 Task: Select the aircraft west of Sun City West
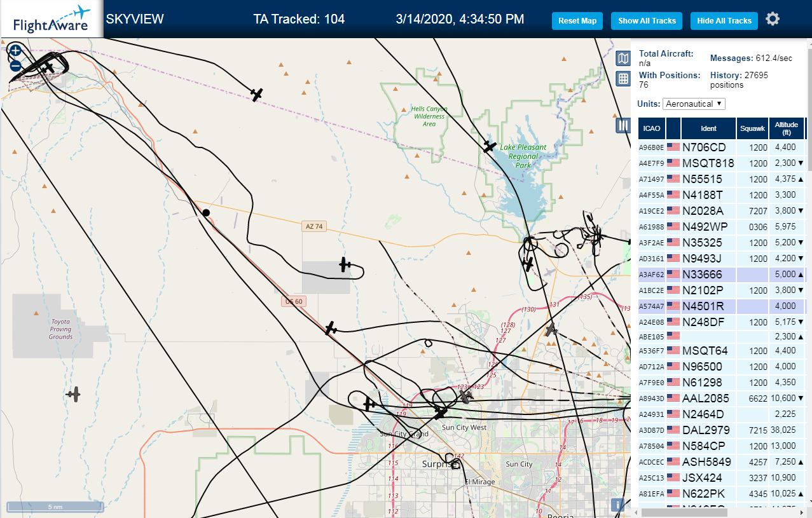(x=369, y=404)
